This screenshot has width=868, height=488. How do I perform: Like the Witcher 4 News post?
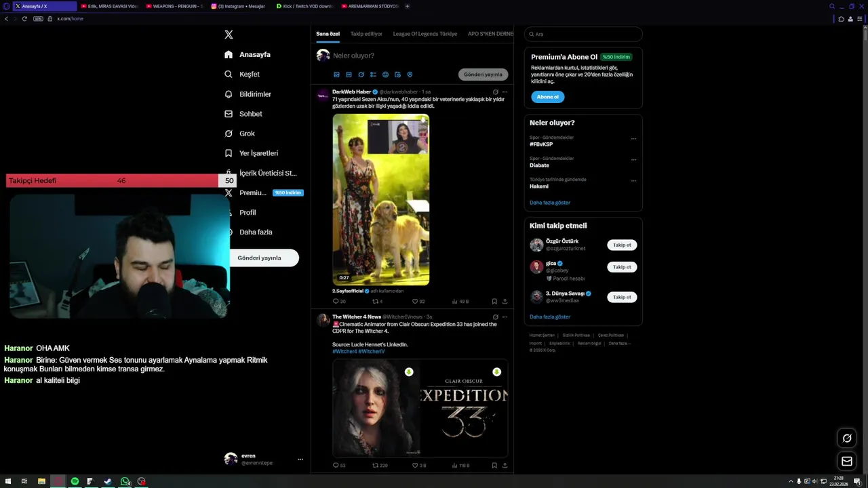tap(419, 466)
